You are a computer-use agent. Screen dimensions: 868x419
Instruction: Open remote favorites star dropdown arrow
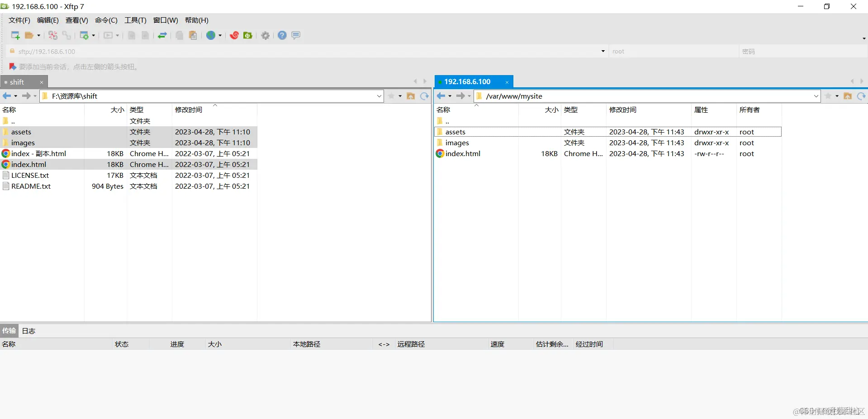(x=837, y=96)
